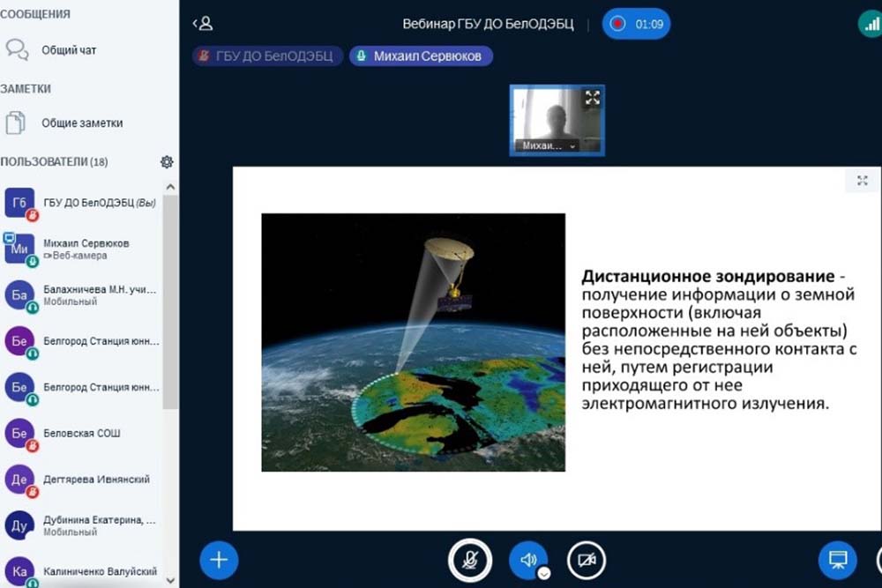Open the connection status signal icon
Viewport: 882px width, 588px height.
click(x=871, y=25)
